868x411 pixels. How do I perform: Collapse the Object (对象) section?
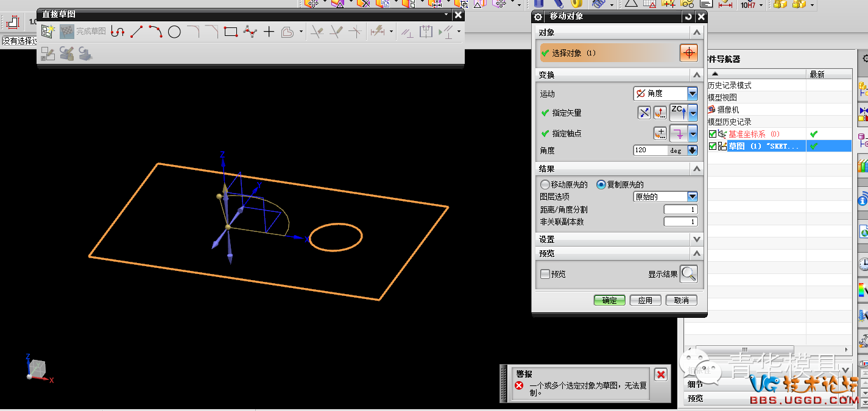(x=697, y=32)
